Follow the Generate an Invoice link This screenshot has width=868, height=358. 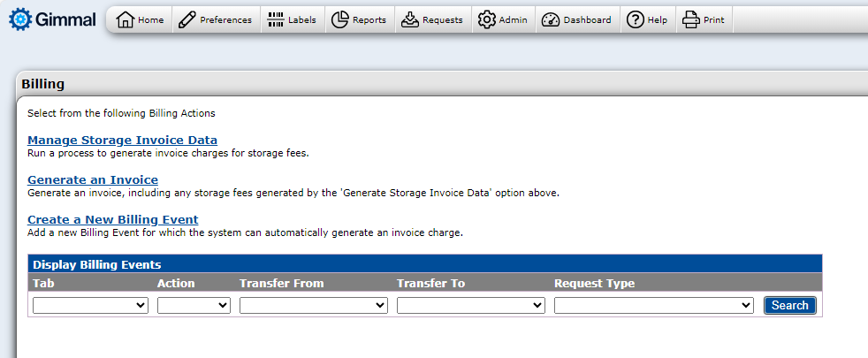click(x=93, y=179)
